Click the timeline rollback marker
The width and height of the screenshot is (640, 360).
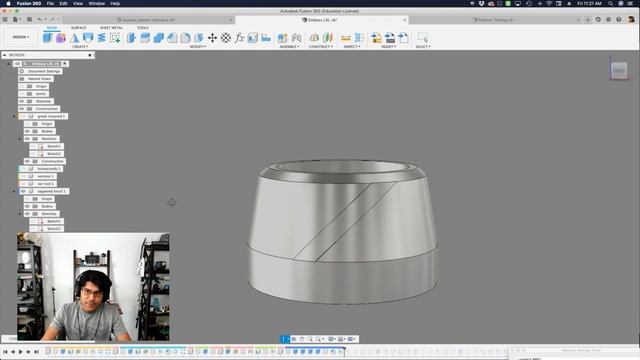(x=344, y=351)
